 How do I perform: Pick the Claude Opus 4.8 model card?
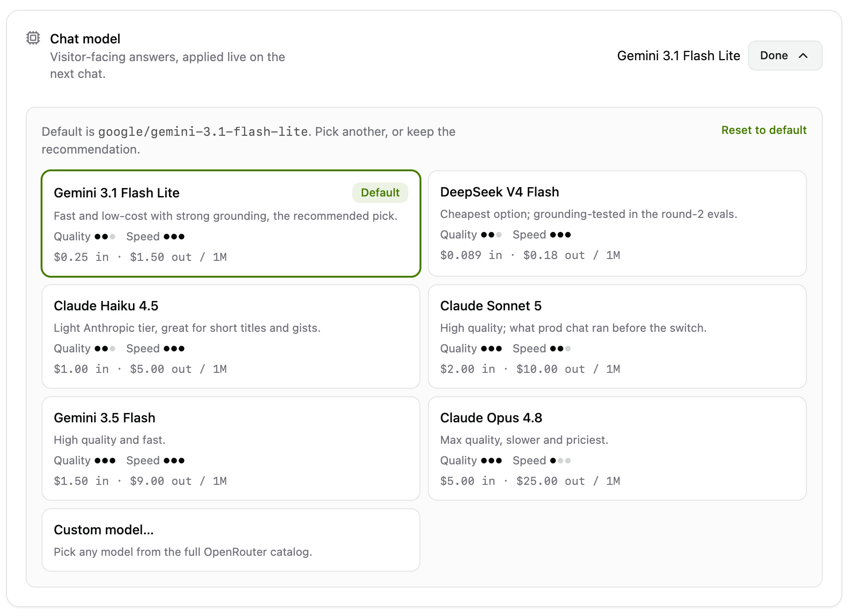617,448
